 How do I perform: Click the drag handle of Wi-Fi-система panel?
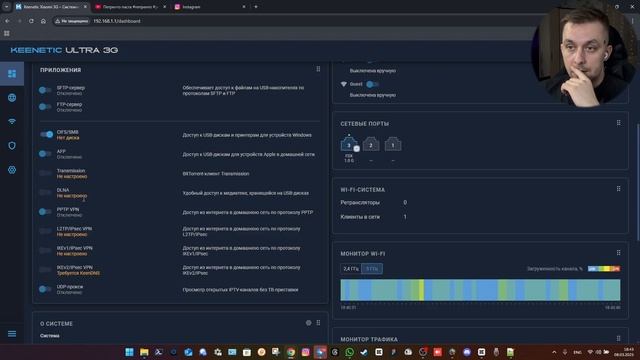[x=618, y=189]
